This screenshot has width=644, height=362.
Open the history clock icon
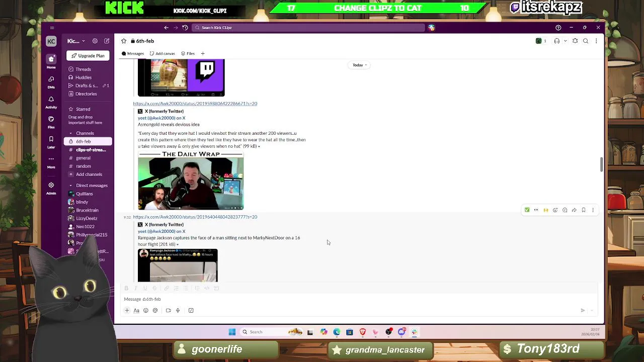[185, 28]
